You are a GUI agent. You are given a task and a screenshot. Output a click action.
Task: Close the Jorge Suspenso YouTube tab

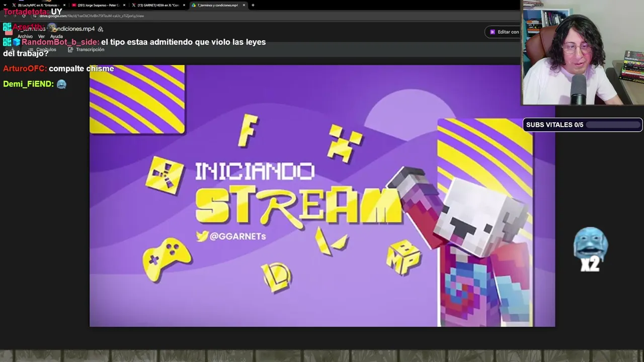coord(124,5)
